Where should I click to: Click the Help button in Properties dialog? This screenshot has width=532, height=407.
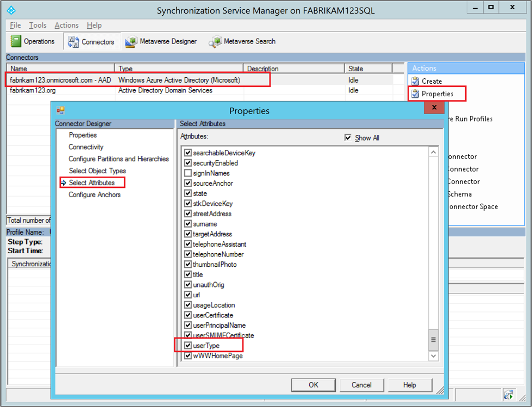[x=410, y=385]
